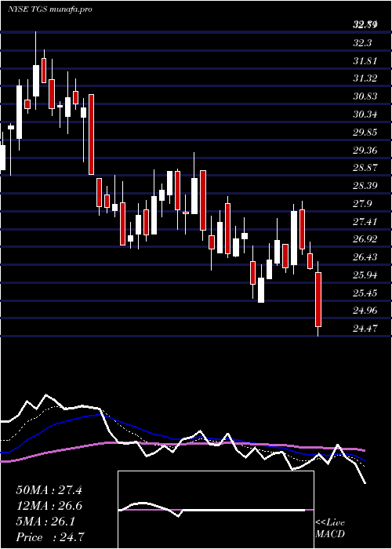Click the 31.81 price axis label
This screenshot has width=392, height=549.
(365, 61)
